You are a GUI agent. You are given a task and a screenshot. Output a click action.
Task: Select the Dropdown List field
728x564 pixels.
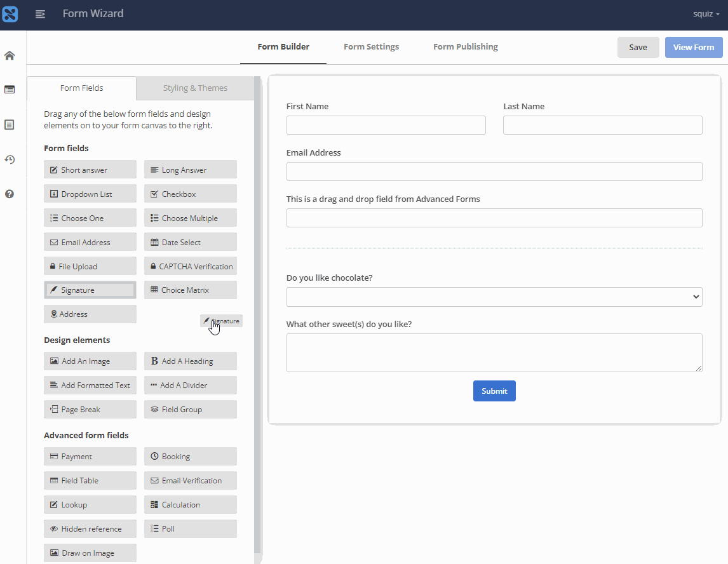(90, 194)
